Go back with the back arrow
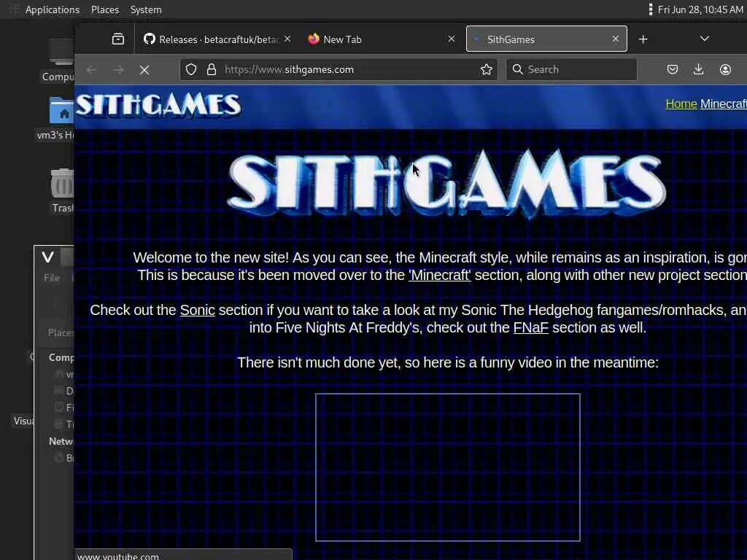Screen dimensions: 747x560 click(92, 70)
